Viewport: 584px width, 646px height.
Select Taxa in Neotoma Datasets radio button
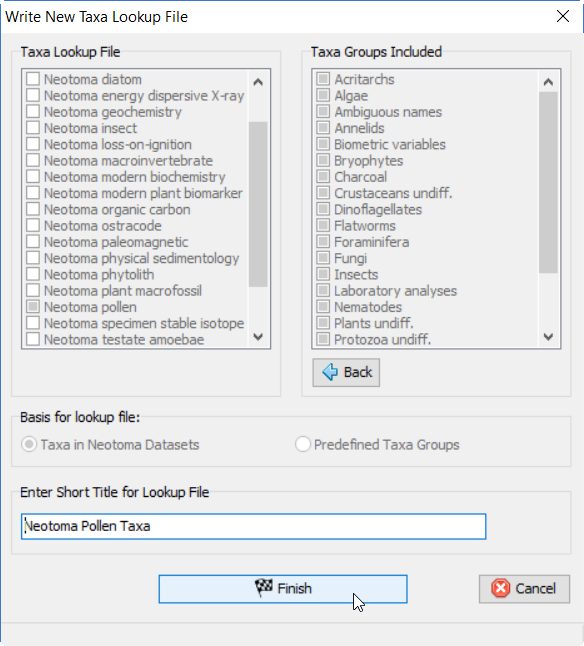pyautogui.click(x=29, y=445)
